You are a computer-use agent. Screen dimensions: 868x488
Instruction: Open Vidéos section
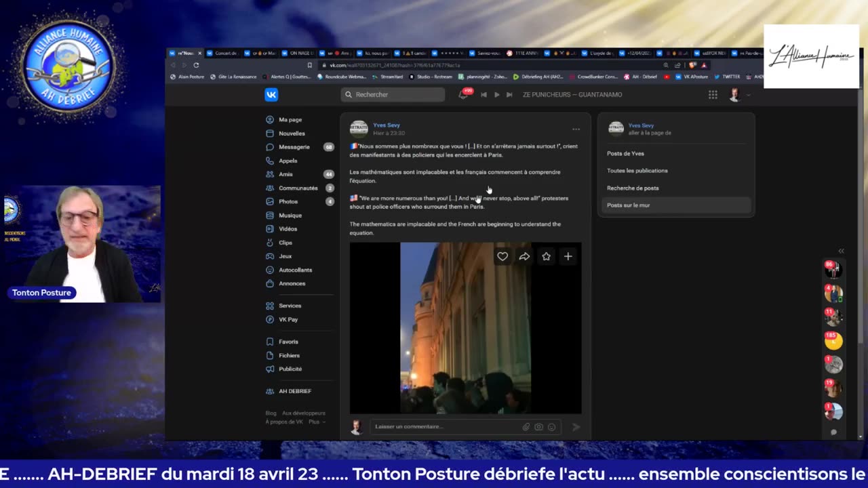[288, 229]
